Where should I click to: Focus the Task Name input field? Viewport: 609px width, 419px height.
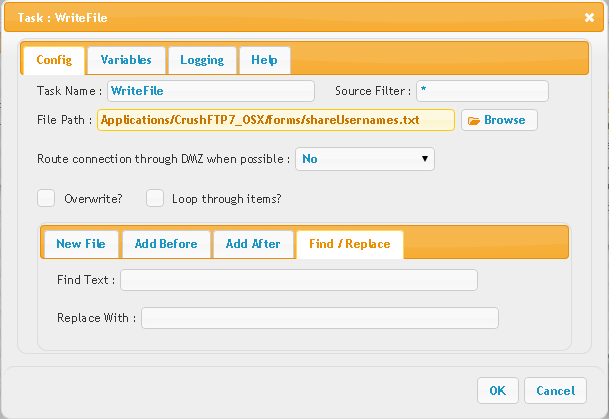tap(211, 91)
